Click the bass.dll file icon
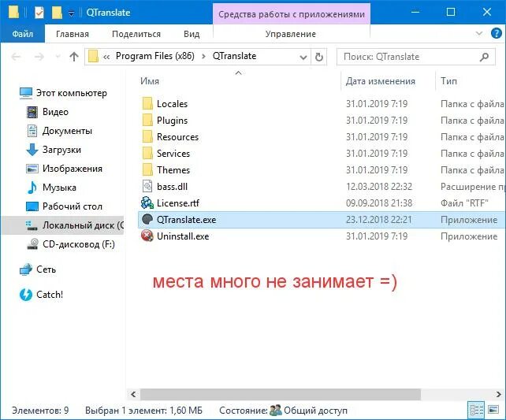Viewport: 506px width, 420px height. [147, 187]
